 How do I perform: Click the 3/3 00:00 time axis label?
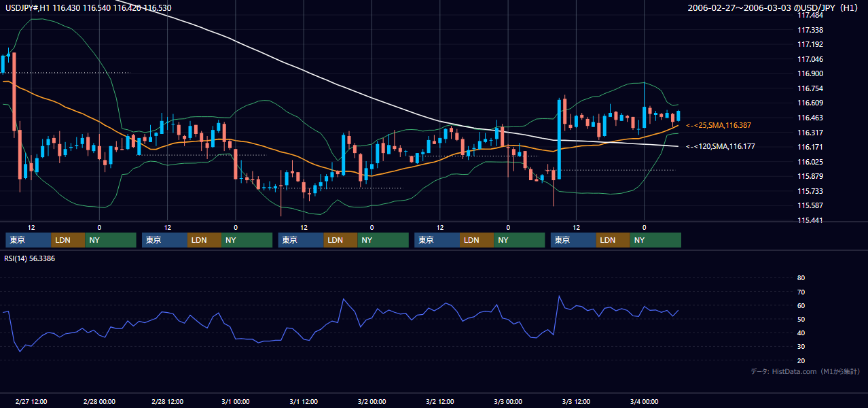(x=508, y=401)
